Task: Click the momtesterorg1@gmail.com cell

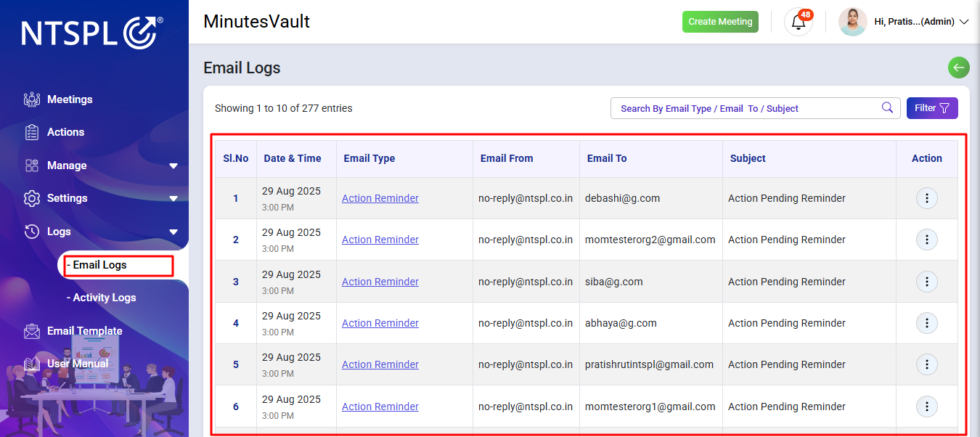Action: (x=650, y=407)
